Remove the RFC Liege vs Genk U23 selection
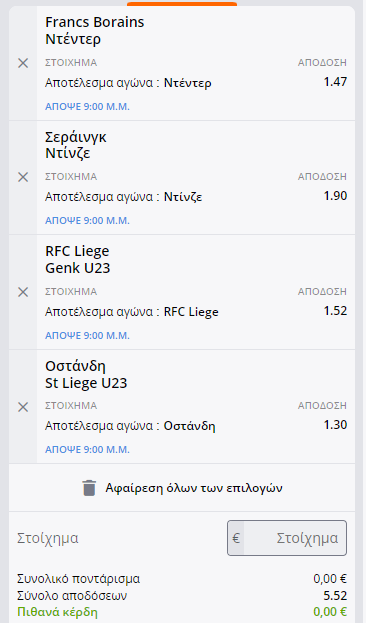Image resolution: width=366 pixels, height=623 pixels. [x=23, y=292]
